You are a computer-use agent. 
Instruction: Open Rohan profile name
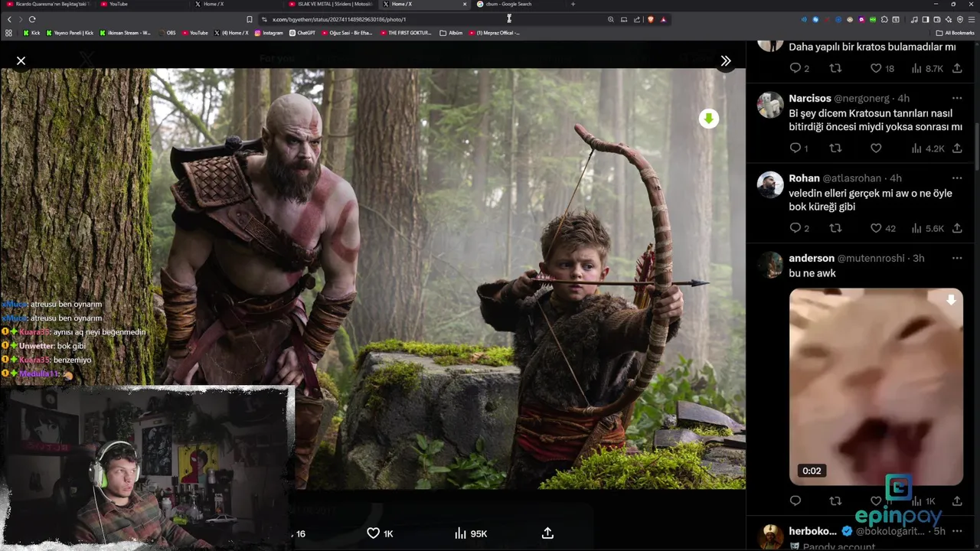804,178
